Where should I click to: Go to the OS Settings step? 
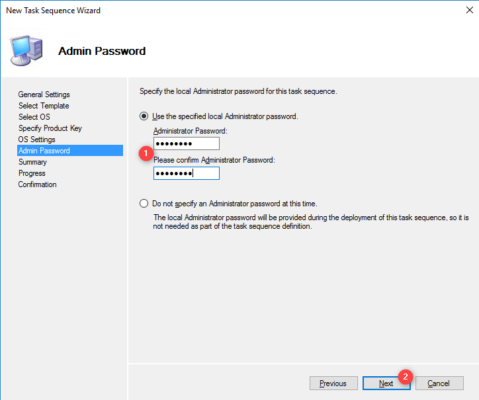point(37,139)
